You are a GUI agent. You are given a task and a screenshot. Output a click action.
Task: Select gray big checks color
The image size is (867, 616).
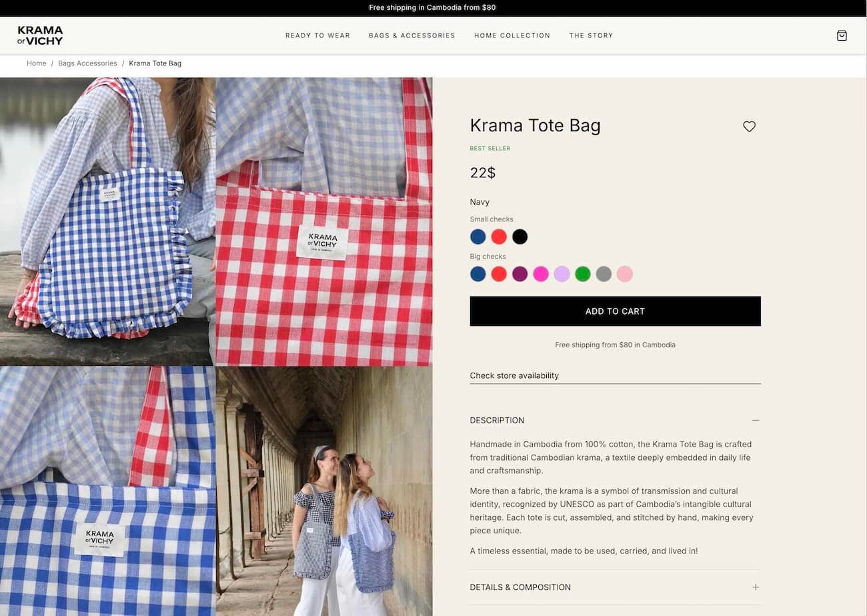click(604, 274)
